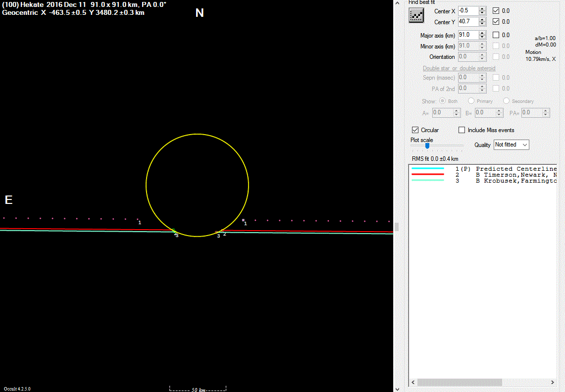Click the legend list scroll right arrow
The width and height of the screenshot is (565, 392).
(553, 382)
